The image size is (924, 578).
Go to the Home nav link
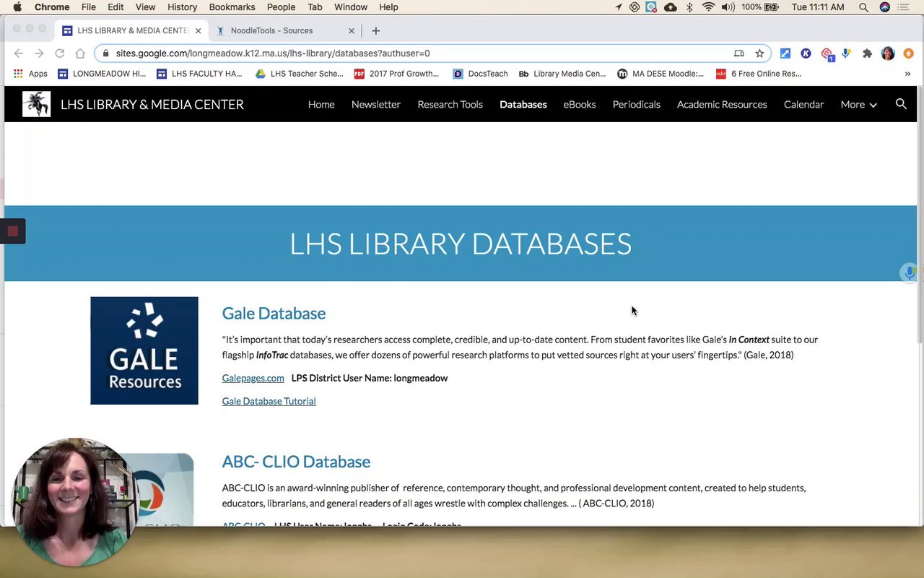pyautogui.click(x=321, y=104)
